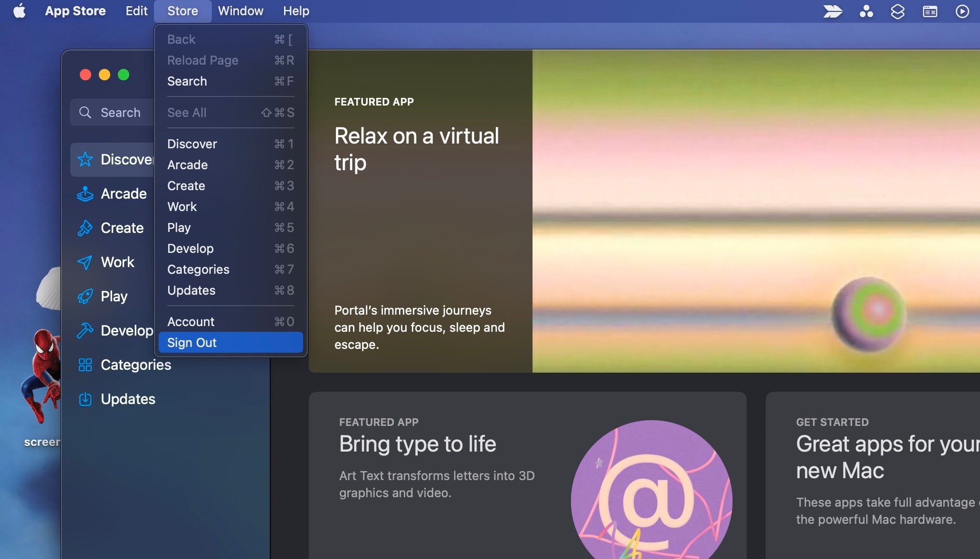This screenshot has width=980, height=559.
Task: Select Categories label in the sidebar
Action: pyautogui.click(x=136, y=365)
